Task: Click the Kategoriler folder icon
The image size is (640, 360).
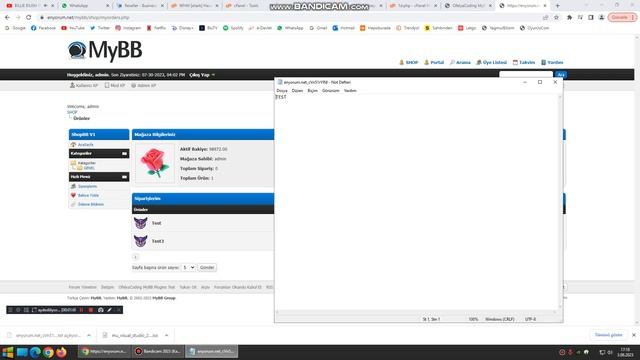Action: (x=73, y=163)
